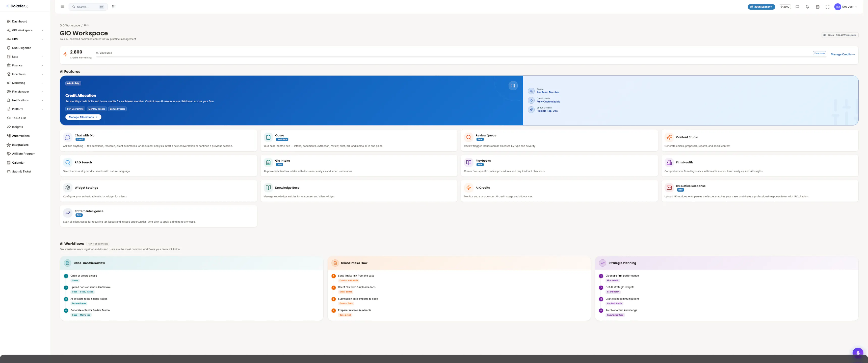868x363 pixels.
Task: Open Automations in the sidebar
Action: [x=25, y=136]
